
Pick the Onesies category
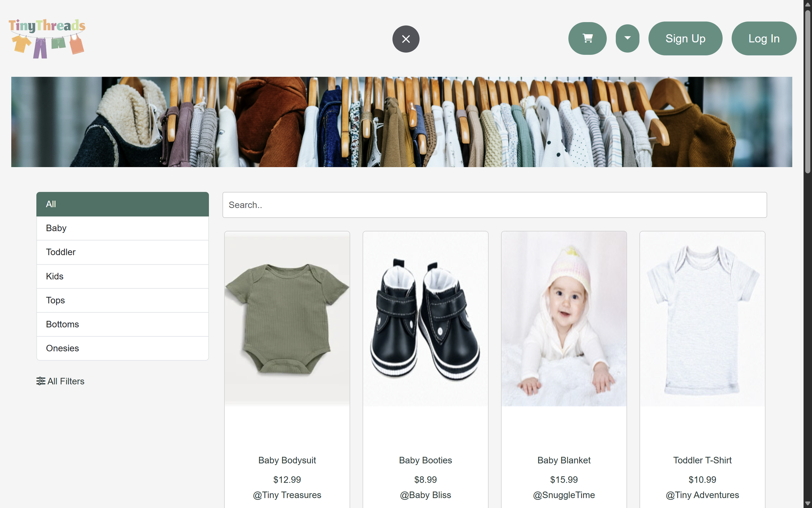pos(122,348)
